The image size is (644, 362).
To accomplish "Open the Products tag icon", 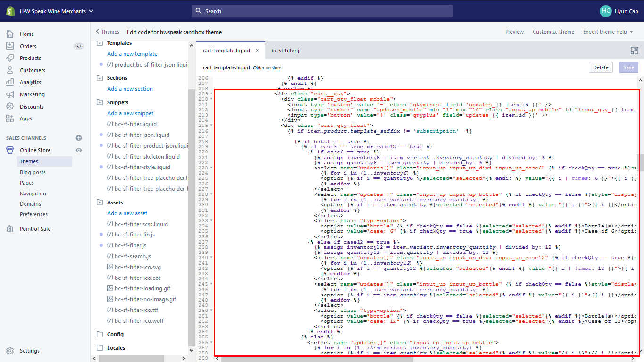I will click(x=10, y=58).
